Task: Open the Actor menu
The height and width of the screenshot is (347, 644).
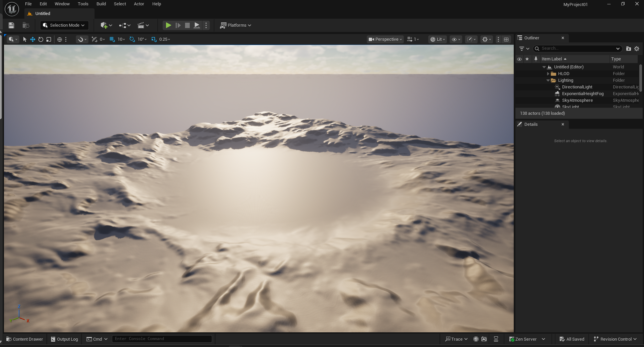Action: (x=139, y=4)
